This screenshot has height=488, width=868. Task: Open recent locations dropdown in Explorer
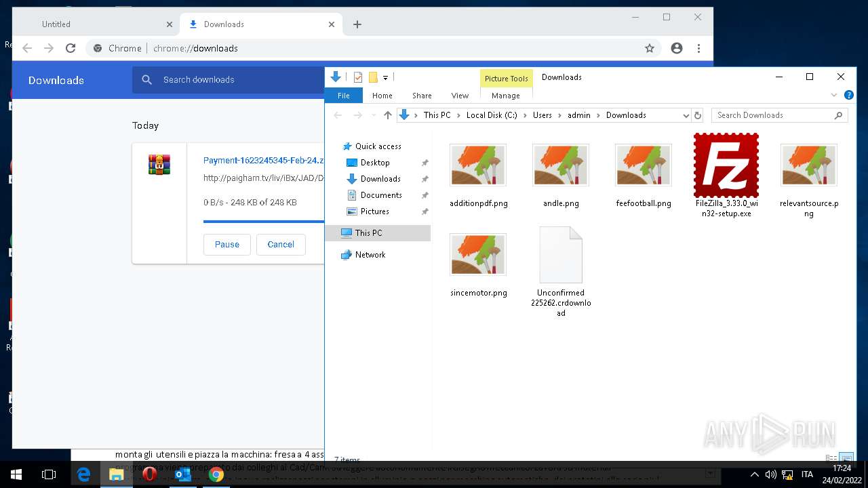(373, 115)
